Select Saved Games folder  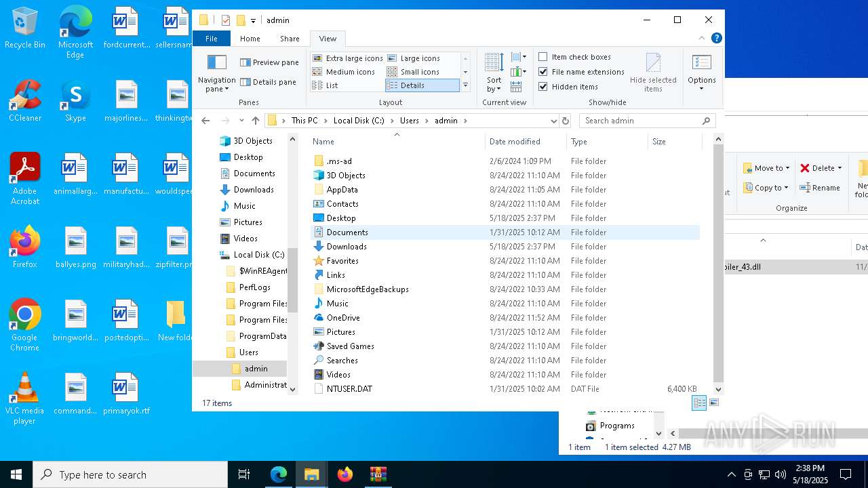pyautogui.click(x=505, y=346)
